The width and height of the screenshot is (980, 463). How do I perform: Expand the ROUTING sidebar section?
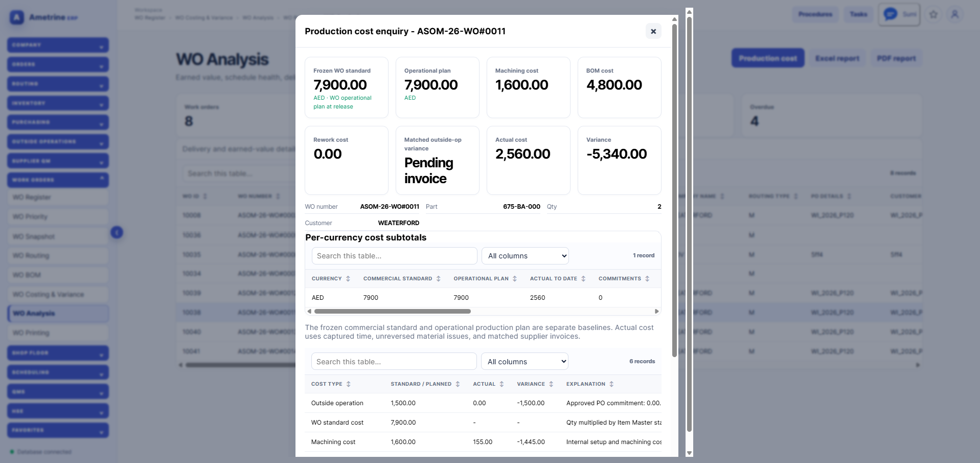[58, 84]
